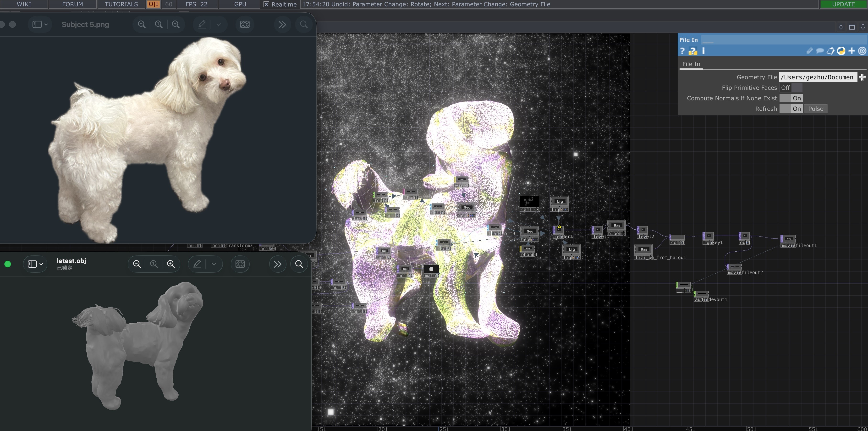Click the copy parameters clipboard icon
The image size is (868, 431).
pyautogui.click(x=831, y=51)
